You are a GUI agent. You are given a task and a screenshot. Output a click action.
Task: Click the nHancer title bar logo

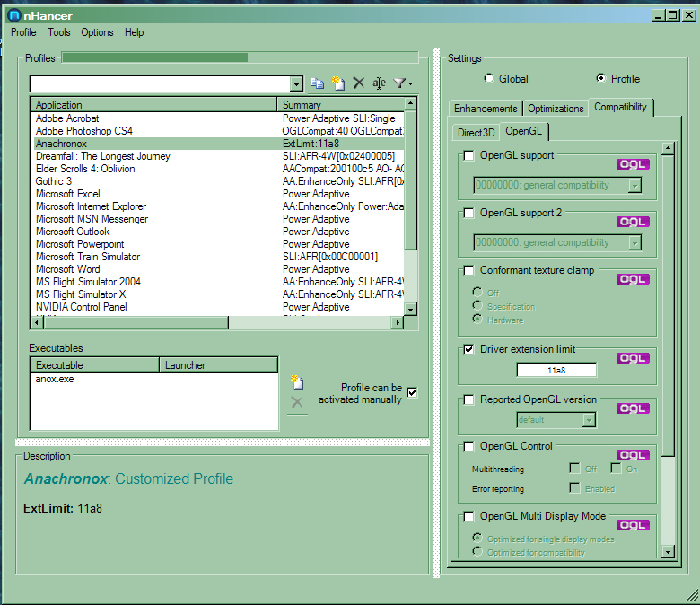(x=14, y=15)
